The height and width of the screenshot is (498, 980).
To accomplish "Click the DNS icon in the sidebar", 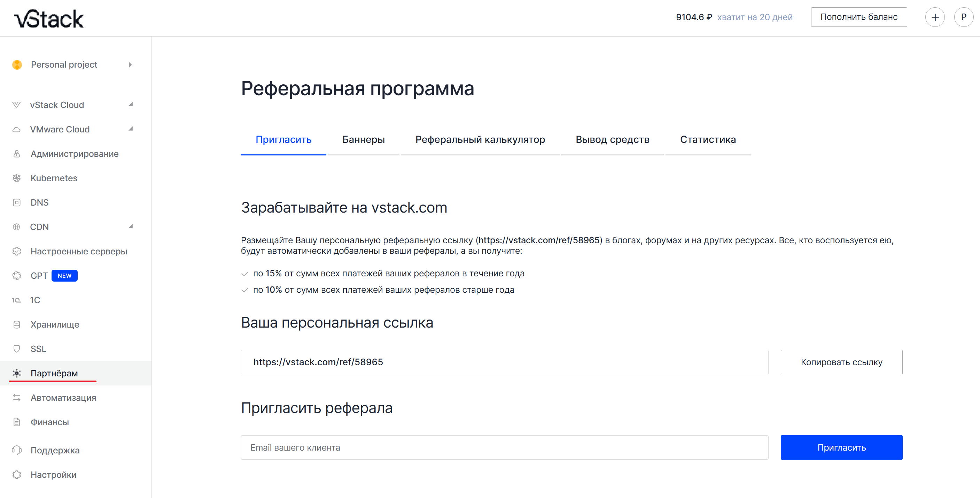I will [x=16, y=202].
